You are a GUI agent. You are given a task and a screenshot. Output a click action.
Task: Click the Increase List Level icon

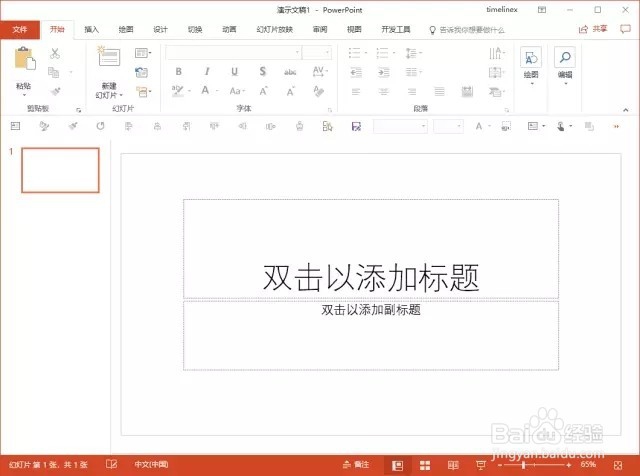[x=383, y=72]
